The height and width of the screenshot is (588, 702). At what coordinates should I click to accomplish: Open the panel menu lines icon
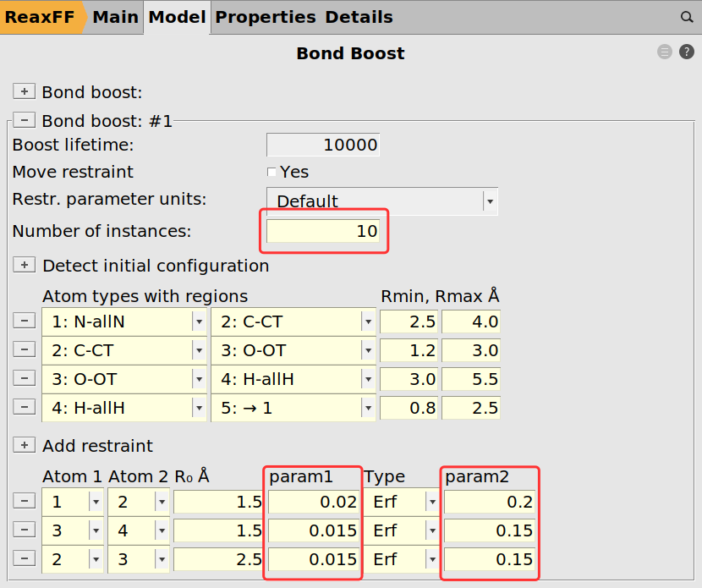pos(665,52)
